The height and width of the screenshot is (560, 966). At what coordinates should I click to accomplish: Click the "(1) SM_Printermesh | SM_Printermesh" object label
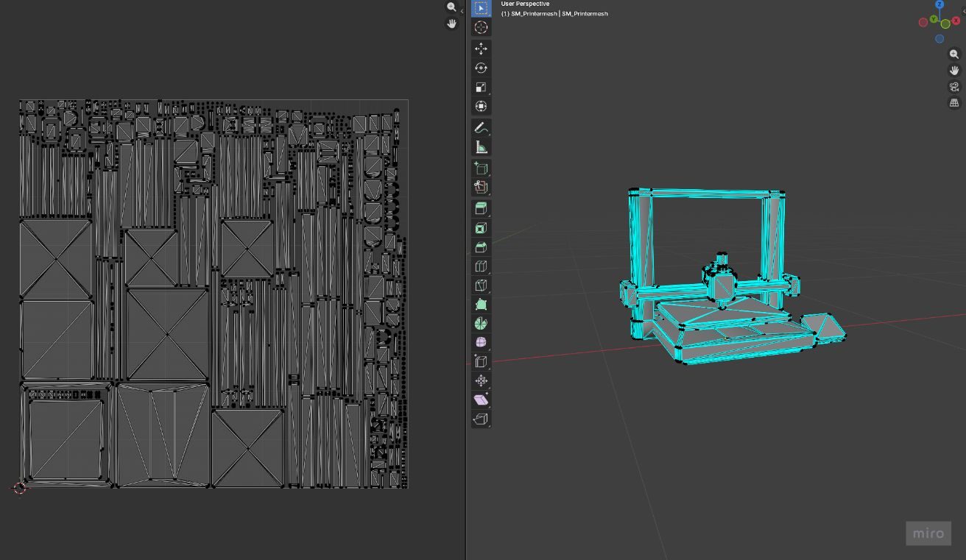(x=554, y=14)
